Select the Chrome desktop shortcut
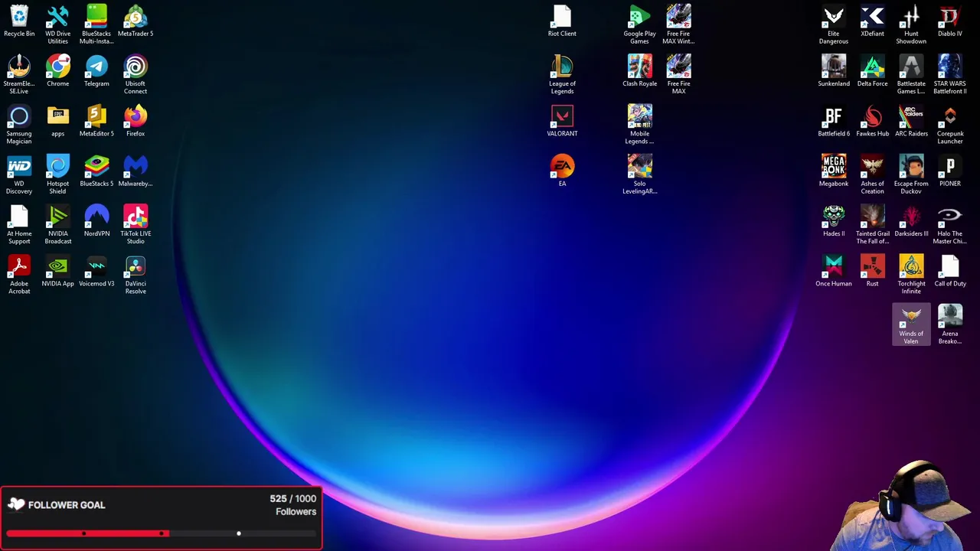The image size is (980, 551). click(58, 66)
